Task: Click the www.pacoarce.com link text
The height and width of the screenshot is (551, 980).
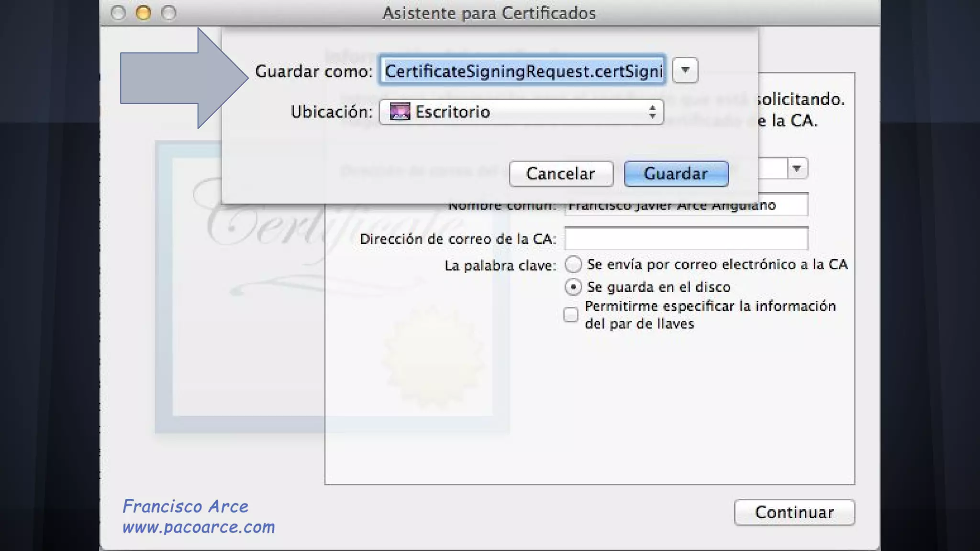Action: point(198,527)
